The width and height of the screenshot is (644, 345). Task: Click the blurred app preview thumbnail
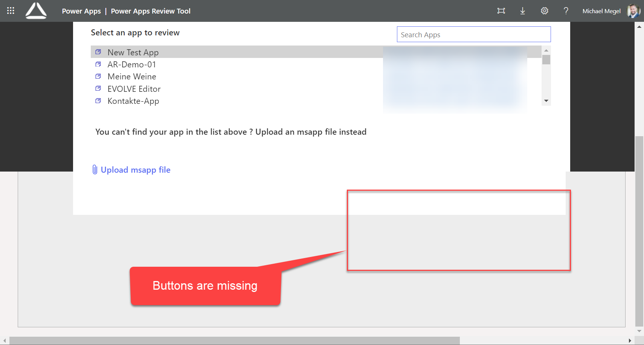point(456,79)
